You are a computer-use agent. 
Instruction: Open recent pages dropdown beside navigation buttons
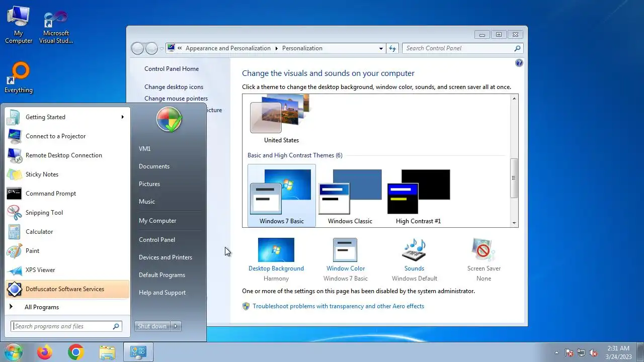point(162,48)
